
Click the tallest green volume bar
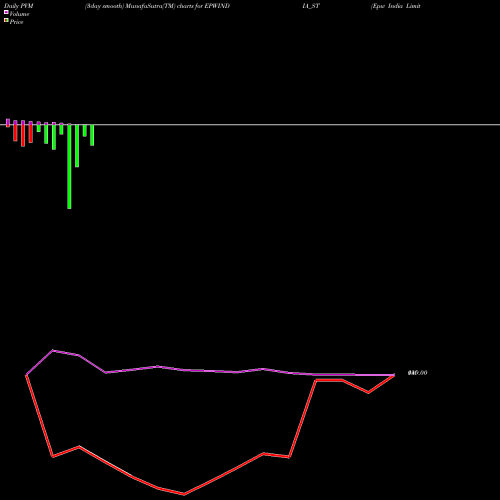click(x=69, y=167)
